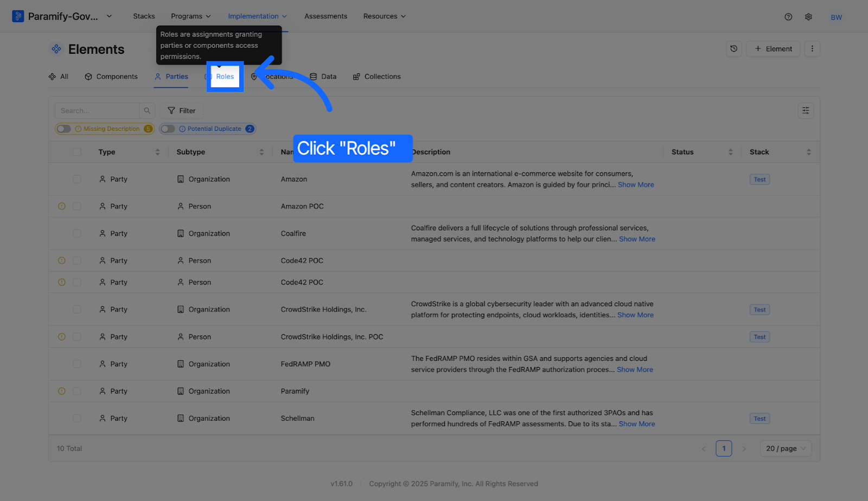The image size is (868, 501).
Task: Open the table column settings icon
Action: (806, 111)
